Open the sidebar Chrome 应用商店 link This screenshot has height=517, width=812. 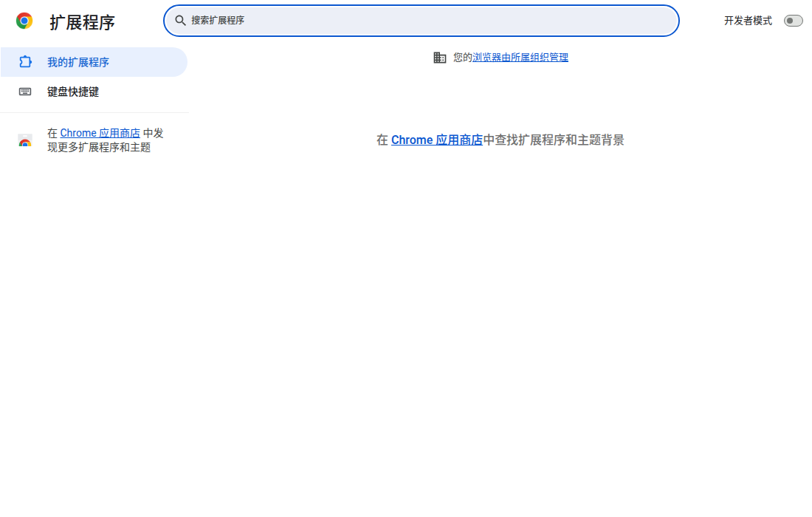100,133
